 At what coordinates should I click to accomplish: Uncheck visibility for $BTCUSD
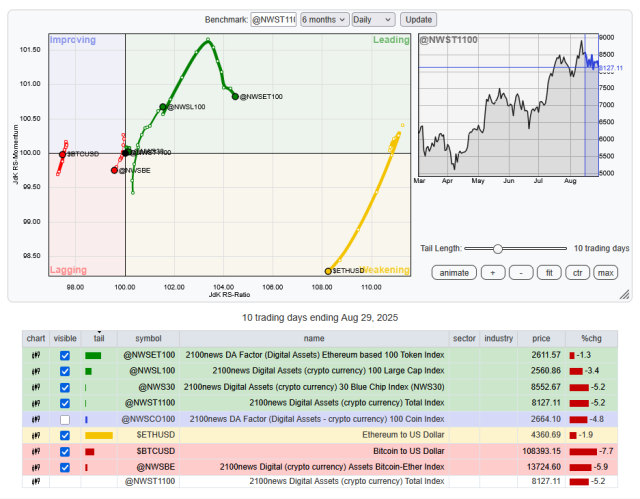[65, 451]
